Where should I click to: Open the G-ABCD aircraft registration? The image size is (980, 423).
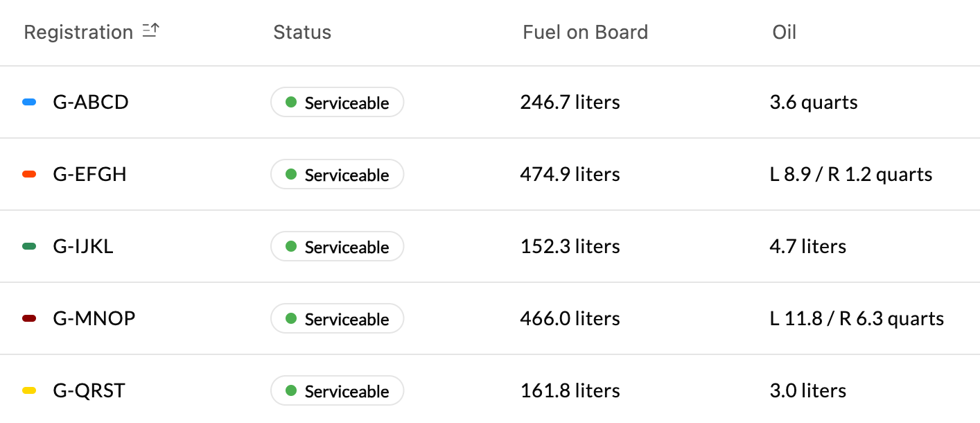91,103
